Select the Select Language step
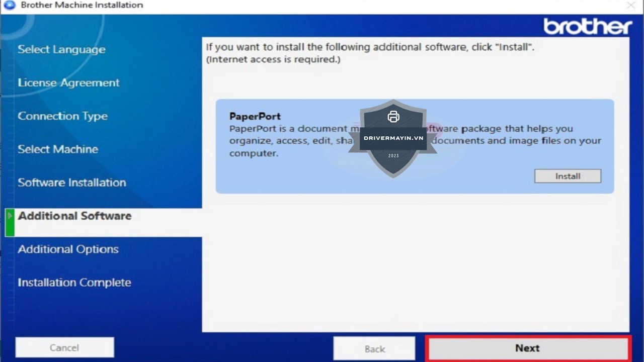The height and width of the screenshot is (362, 644). (61, 49)
